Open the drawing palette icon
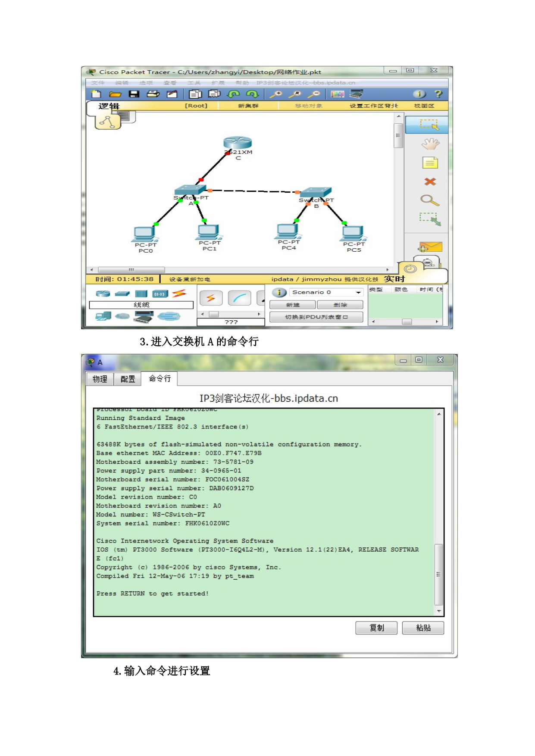The image size is (535, 756). [x=338, y=94]
